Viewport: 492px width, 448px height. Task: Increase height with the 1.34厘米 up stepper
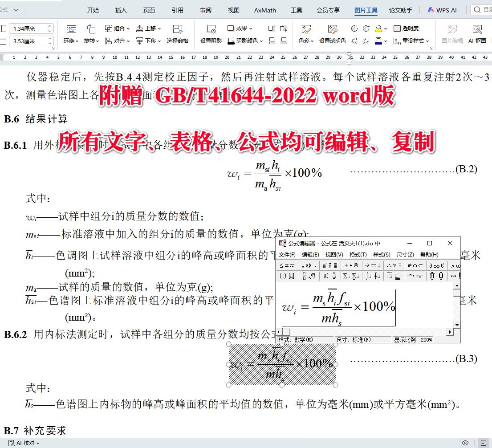[x=50, y=26]
